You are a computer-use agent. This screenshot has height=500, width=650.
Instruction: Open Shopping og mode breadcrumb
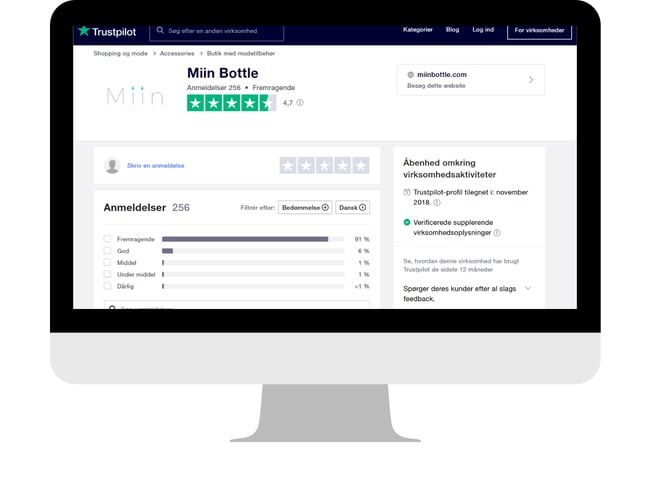coord(120,53)
